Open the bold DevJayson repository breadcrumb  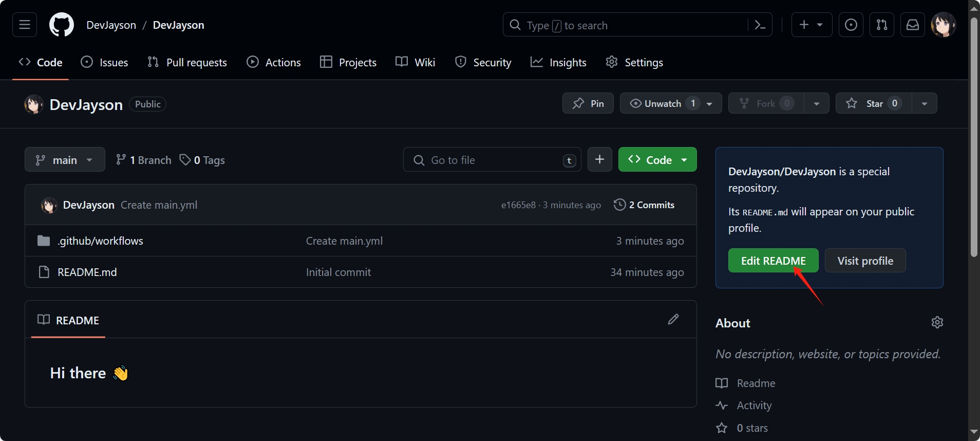point(178,25)
